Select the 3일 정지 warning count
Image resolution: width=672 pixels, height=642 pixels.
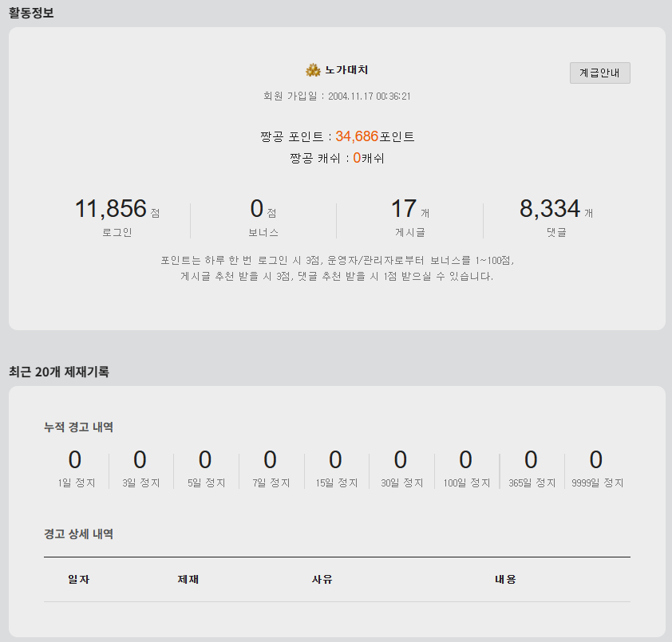(x=140, y=460)
